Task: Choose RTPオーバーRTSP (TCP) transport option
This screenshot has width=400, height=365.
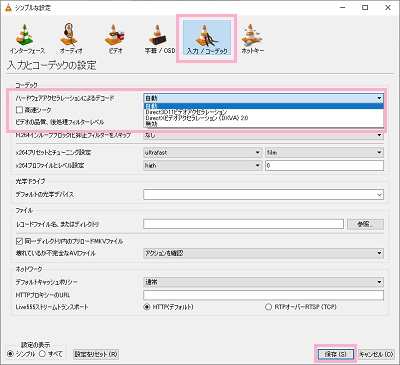Action: coord(268,307)
